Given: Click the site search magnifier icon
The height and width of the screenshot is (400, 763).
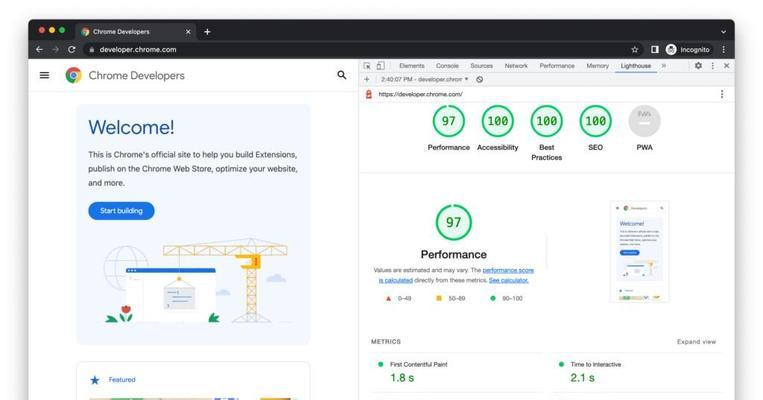Looking at the screenshot, I should [342, 75].
